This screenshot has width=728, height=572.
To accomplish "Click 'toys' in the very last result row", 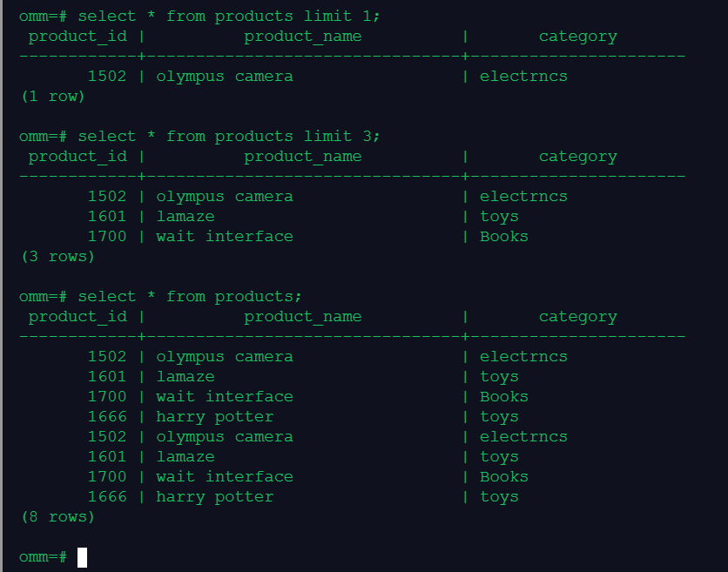I will (x=499, y=497).
